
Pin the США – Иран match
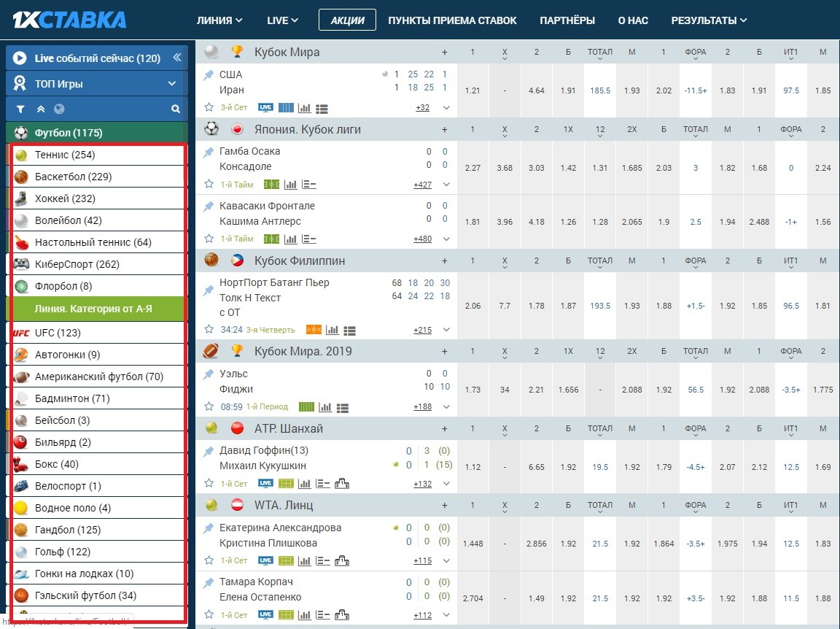(209, 75)
